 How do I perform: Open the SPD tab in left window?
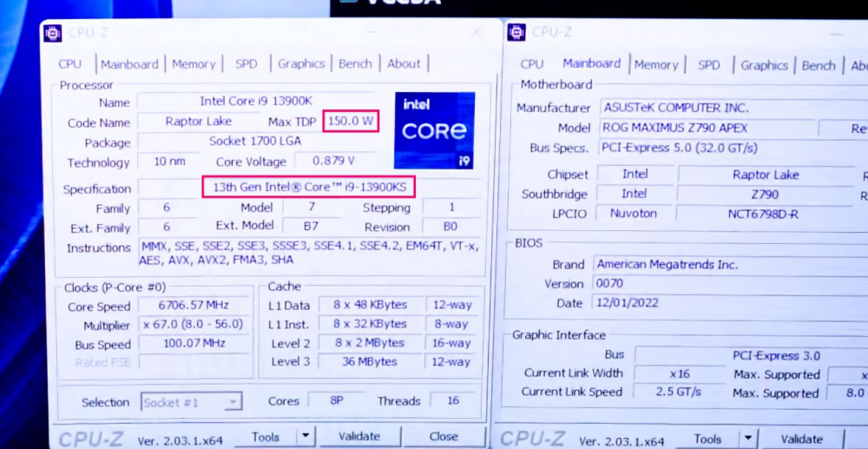247,63
